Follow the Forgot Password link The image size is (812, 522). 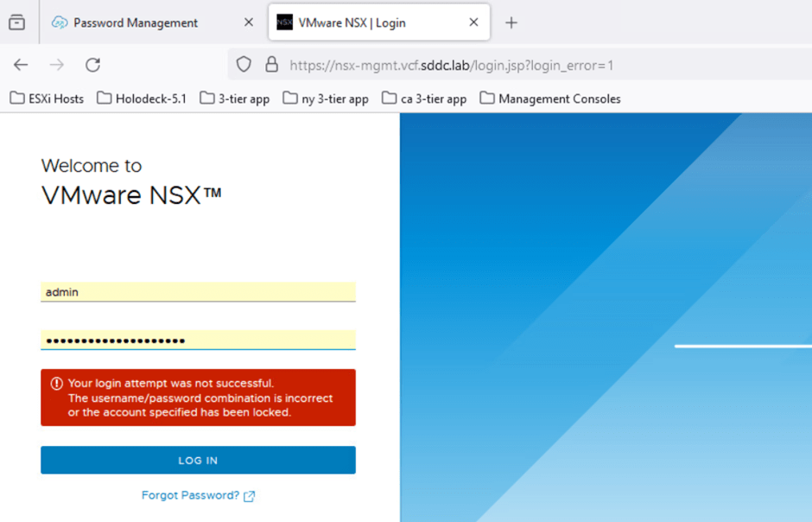tap(191, 495)
